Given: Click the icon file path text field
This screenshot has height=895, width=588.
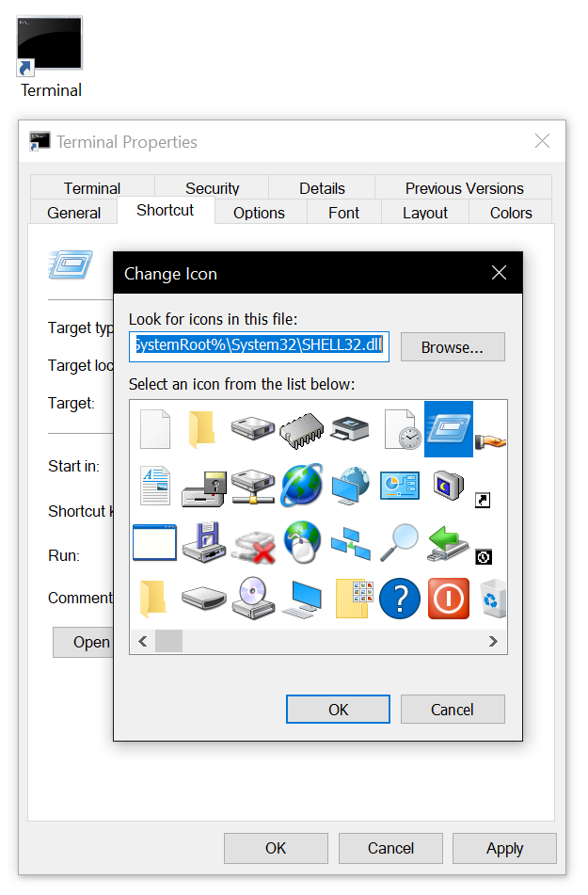Looking at the screenshot, I should coord(259,346).
